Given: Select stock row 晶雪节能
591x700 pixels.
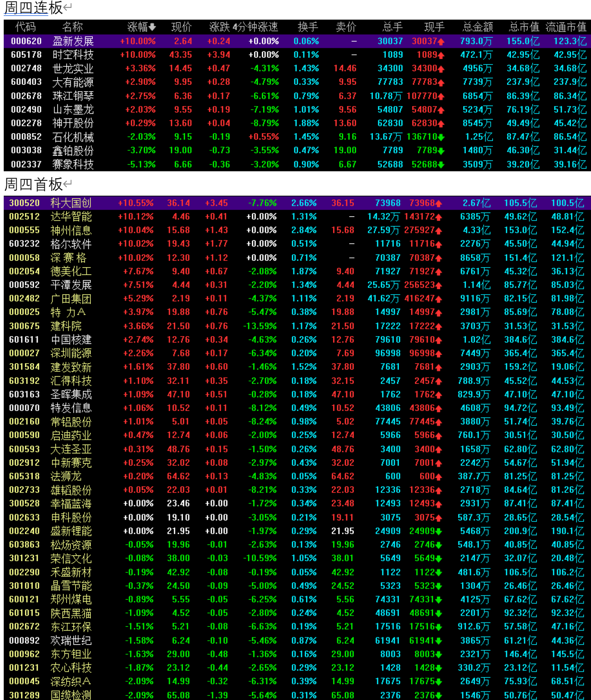Looking at the screenshot, I should [x=297, y=586].
